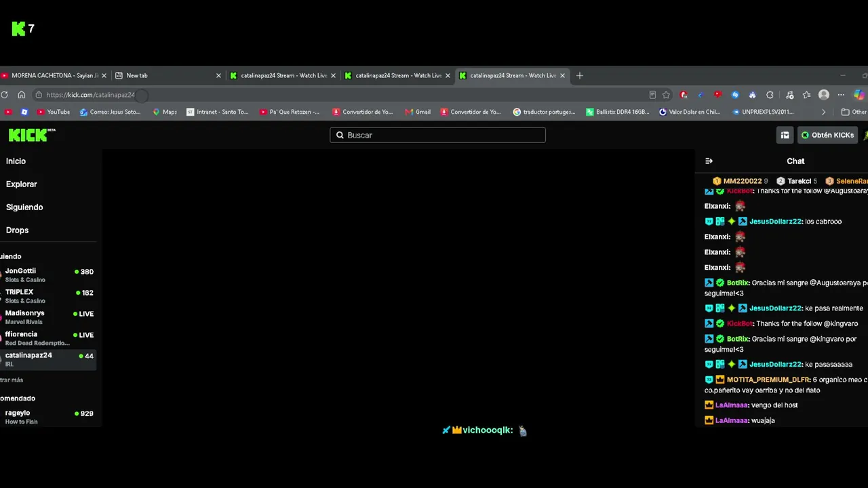Open the YouTube bookmark
The height and width of the screenshot is (488, 868).
(54, 112)
